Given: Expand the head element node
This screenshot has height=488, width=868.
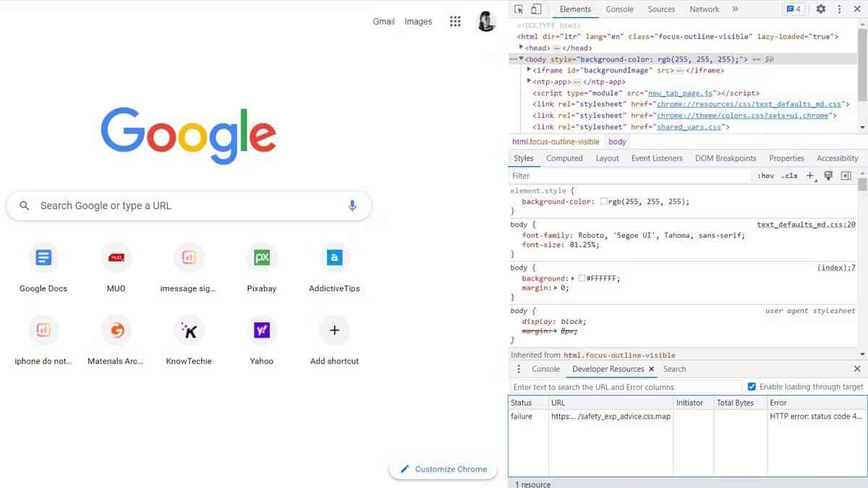Looking at the screenshot, I should [522, 48].
